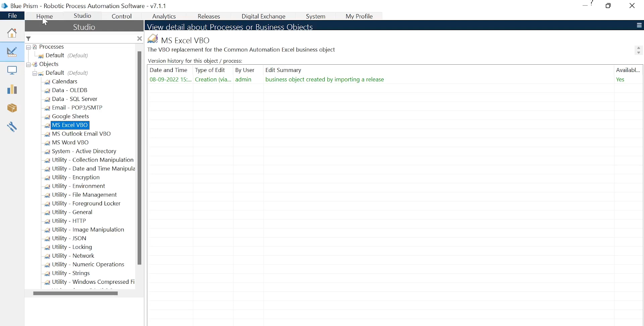Click the Utility - Locking object icon
The image size is (644, 326).
pos(47,247)
